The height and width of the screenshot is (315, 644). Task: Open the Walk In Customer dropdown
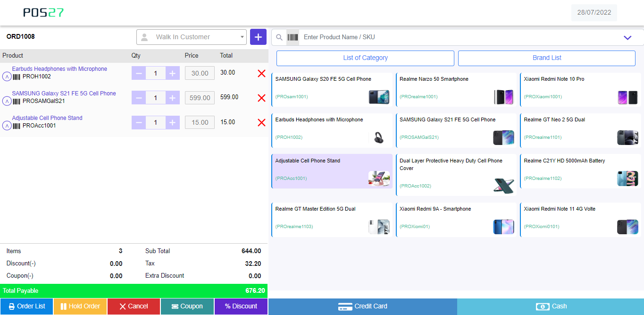(x=192, y=37)
